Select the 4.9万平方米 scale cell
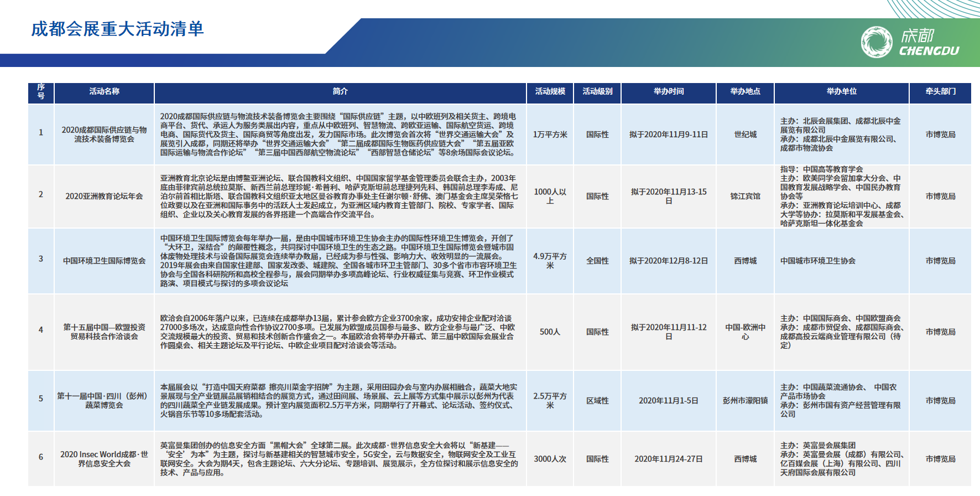Image resolution: width=980 pixels, height=496 pixels. point(550,261)
